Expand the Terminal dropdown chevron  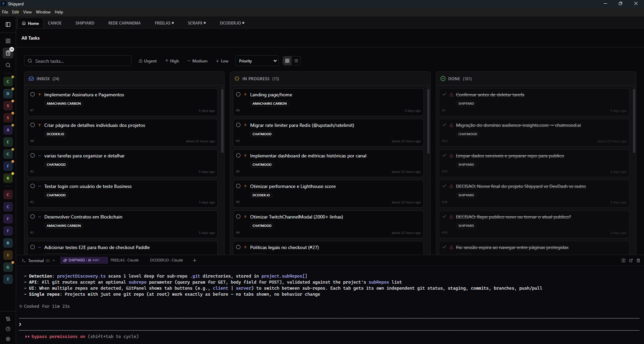point(54,260)
